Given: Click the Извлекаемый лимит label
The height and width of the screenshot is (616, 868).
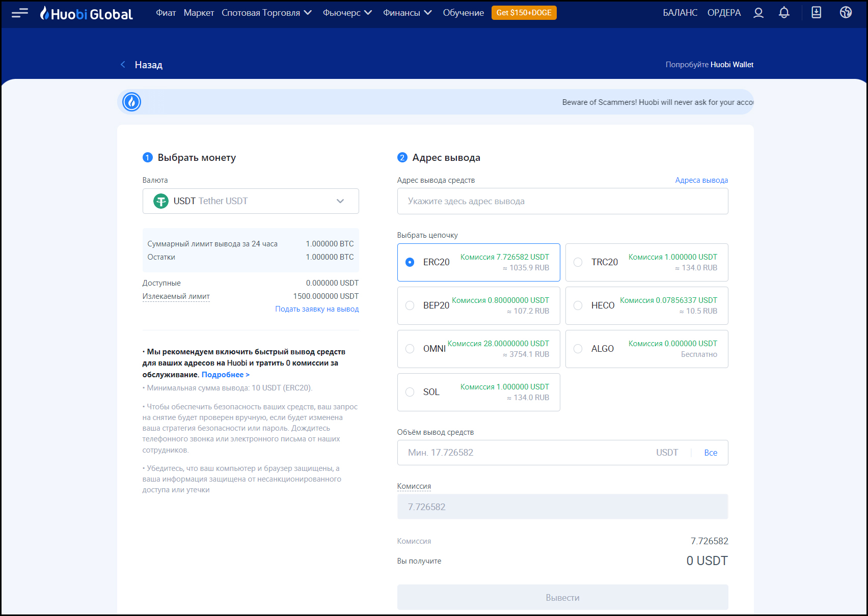Looking at the screenshot, I should (x=176, y=296).
